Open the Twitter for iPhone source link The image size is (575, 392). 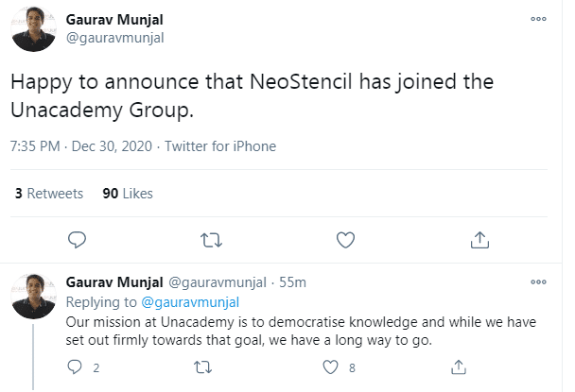(x=220, y=146)
